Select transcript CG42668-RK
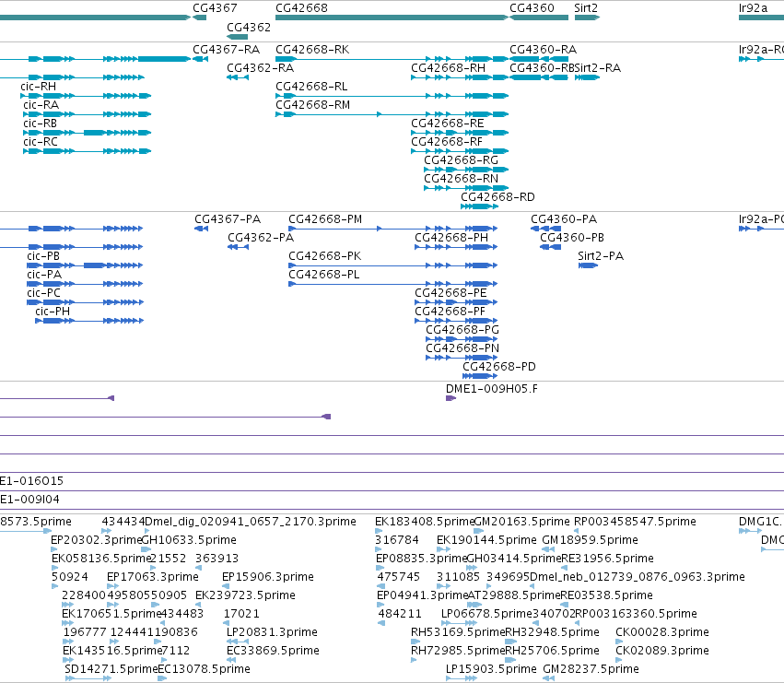 [312, 50]
